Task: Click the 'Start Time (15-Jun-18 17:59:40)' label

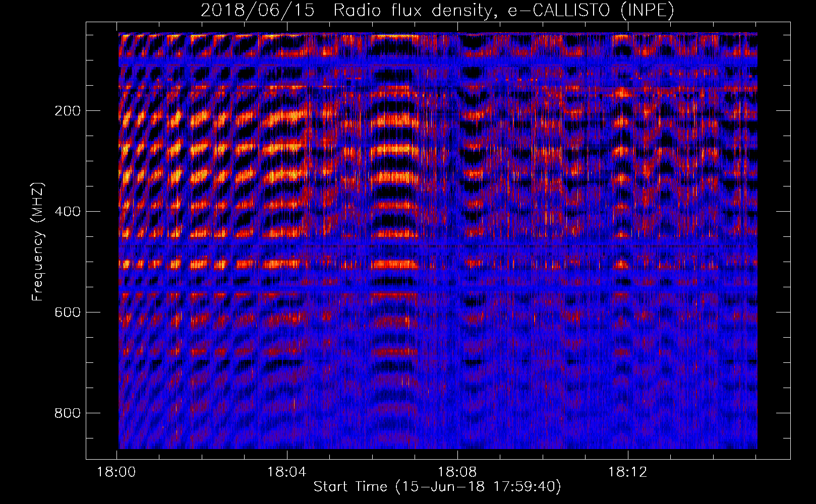Action: click(x=437, y=487)
